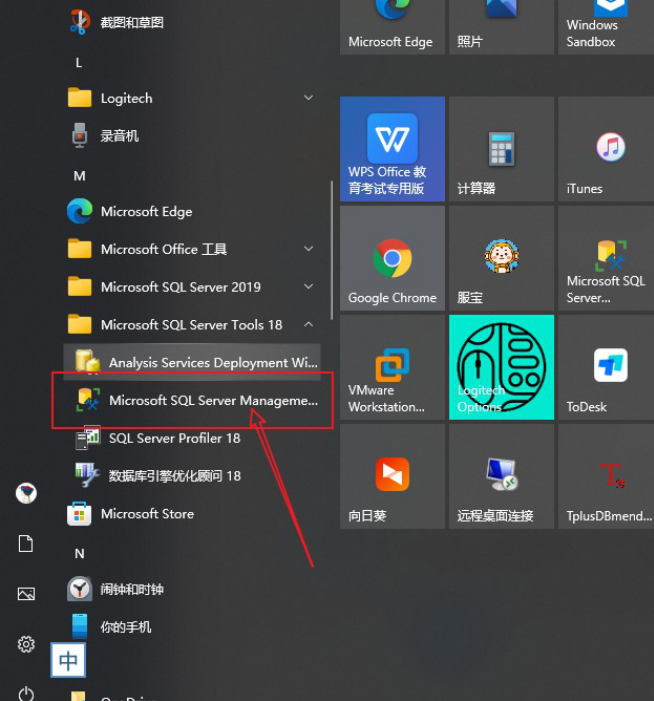Click '录音机' label text
This screenshot has height=701, width=654.
[119, 136]
